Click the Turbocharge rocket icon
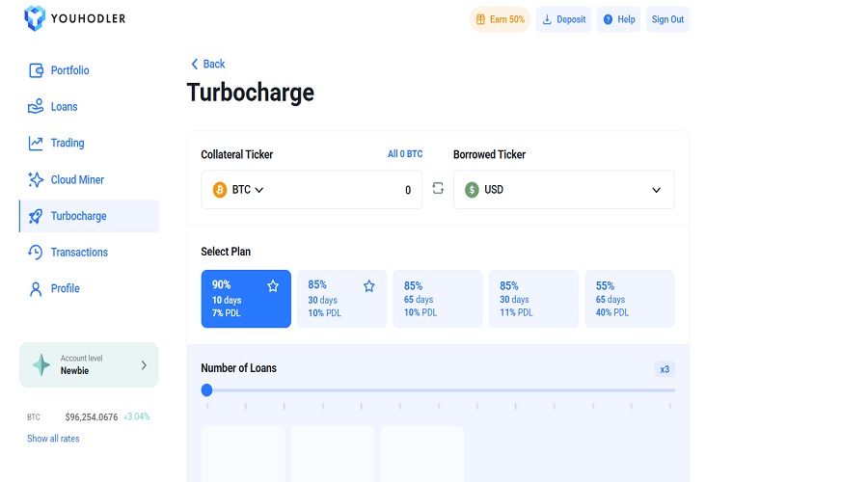Screen dimensions: 868x482 pyautogui.click(x=36, y=216)
